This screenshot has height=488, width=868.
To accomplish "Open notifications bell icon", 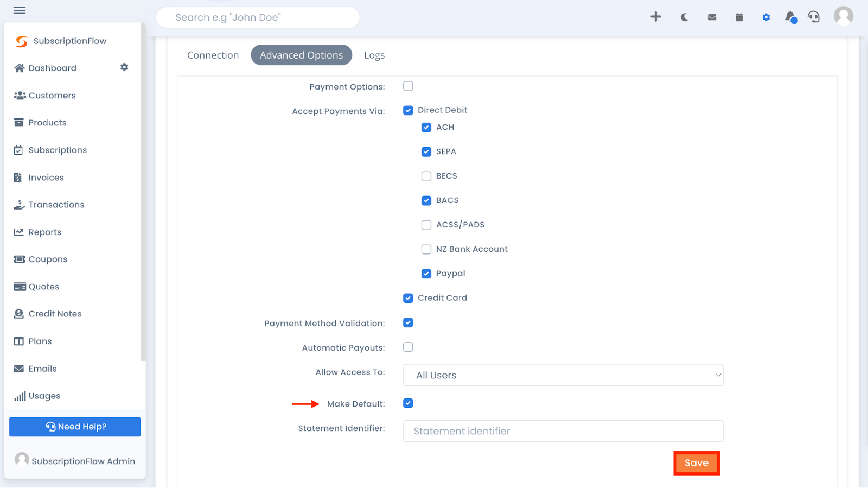I will point(790,17).
